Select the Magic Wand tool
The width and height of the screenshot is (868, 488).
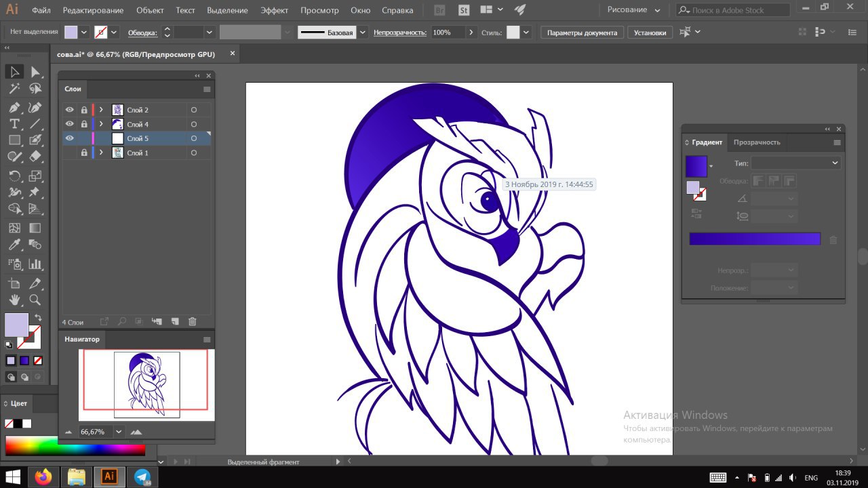14,89
